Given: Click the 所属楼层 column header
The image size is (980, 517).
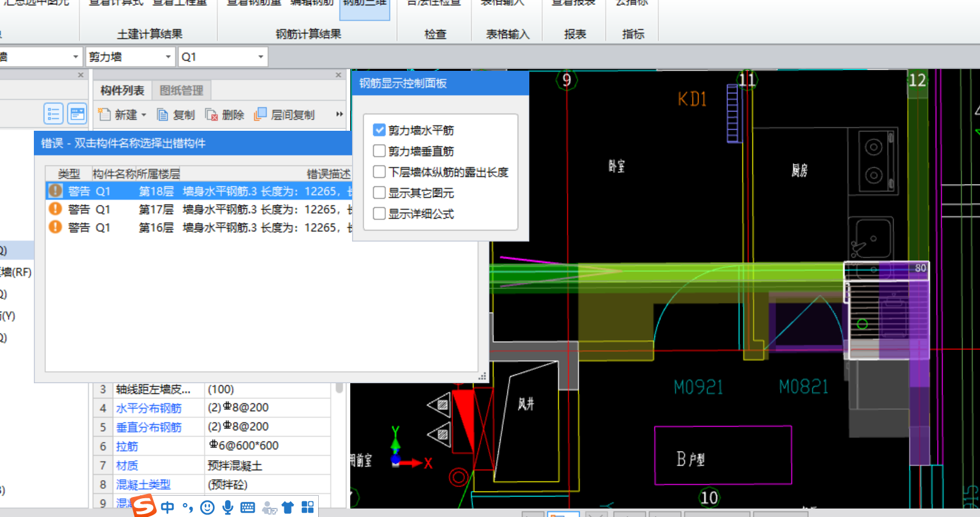Looking at the screenshot, I should point(158,174).
